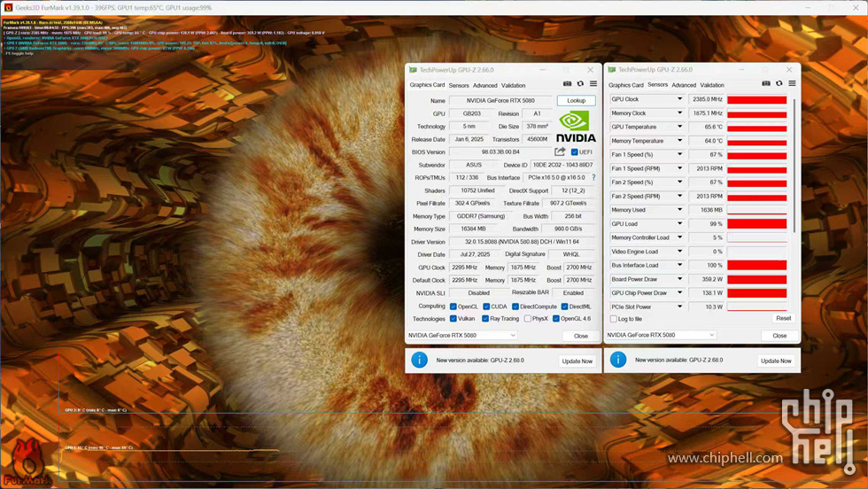Open GPU selector dropdown in Sensors window
Viewport: 868px width, 489px height.
click(661, 335)
